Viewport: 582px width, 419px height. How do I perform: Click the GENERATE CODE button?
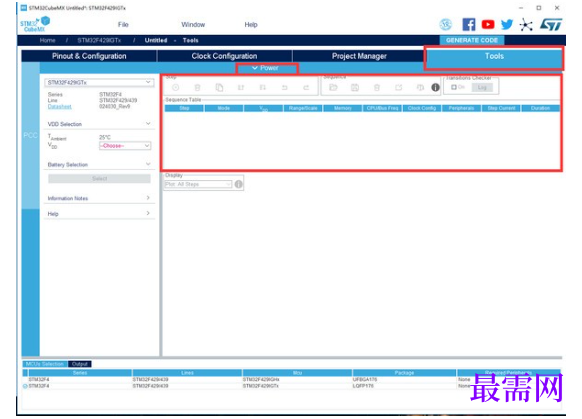pos(472,40)
